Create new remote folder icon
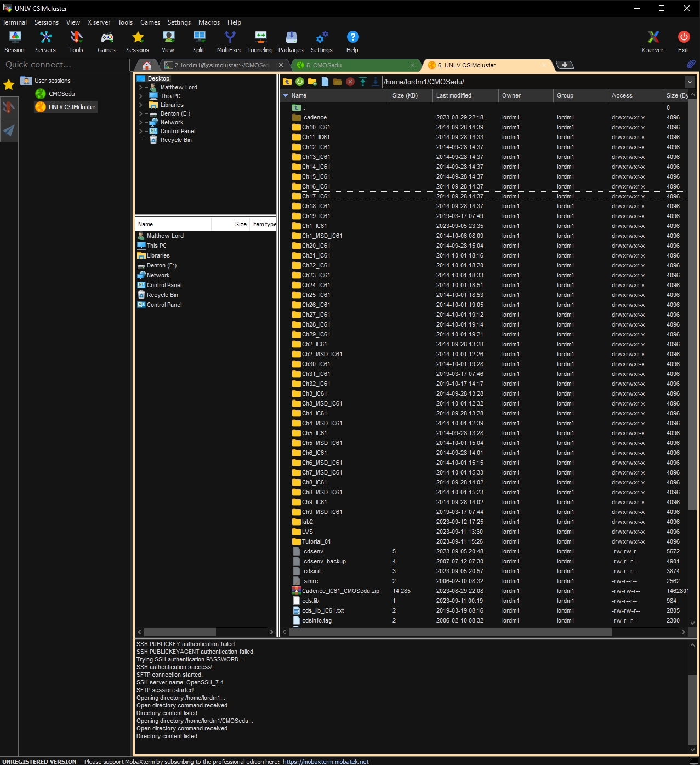The width and height of the screenshot is (700, 765). click(312, 82)
